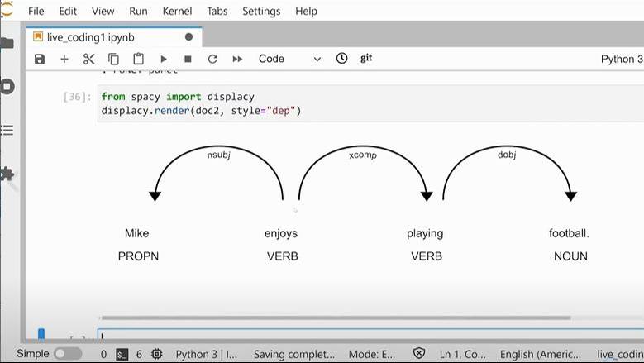
Task: Open the Kernel menu
Action: pos(177,11)
